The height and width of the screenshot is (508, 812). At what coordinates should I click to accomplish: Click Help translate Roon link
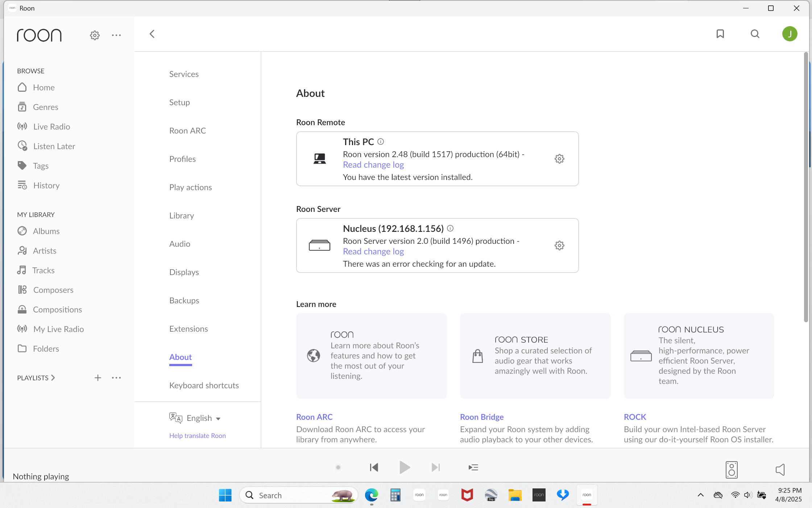click(197, 436)
